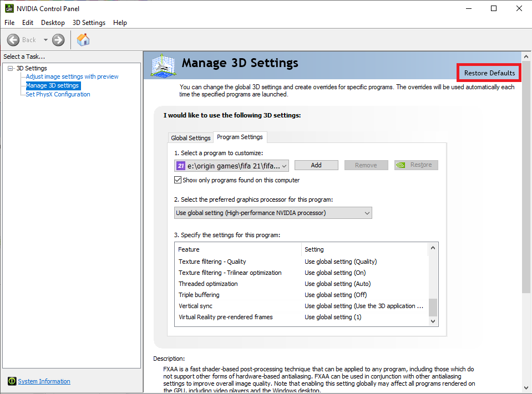Image resolution: width=532 pixels, height=394 pixels.
Task: Click the Restore button with NVIDIA logo
Action: [x=416, y=165]
